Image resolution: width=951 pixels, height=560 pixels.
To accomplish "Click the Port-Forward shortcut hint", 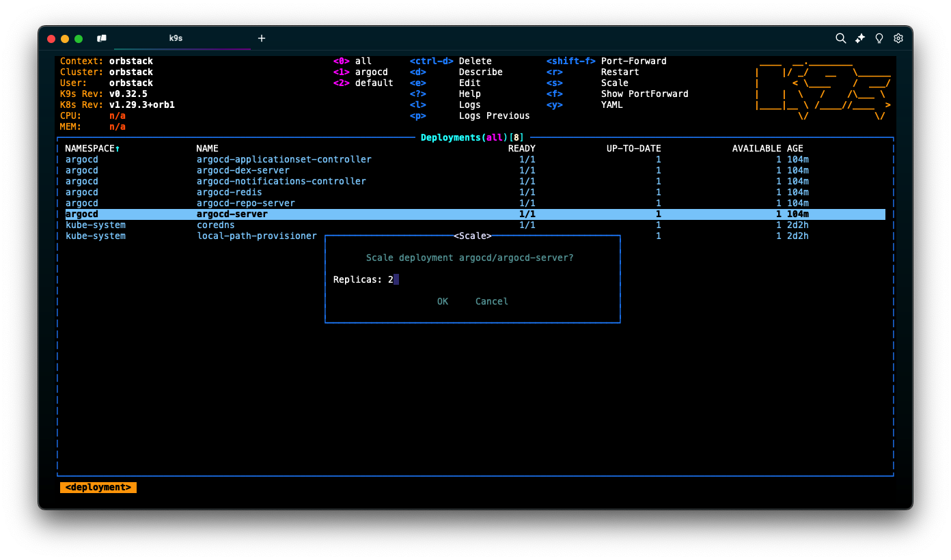I will (607, 61).
